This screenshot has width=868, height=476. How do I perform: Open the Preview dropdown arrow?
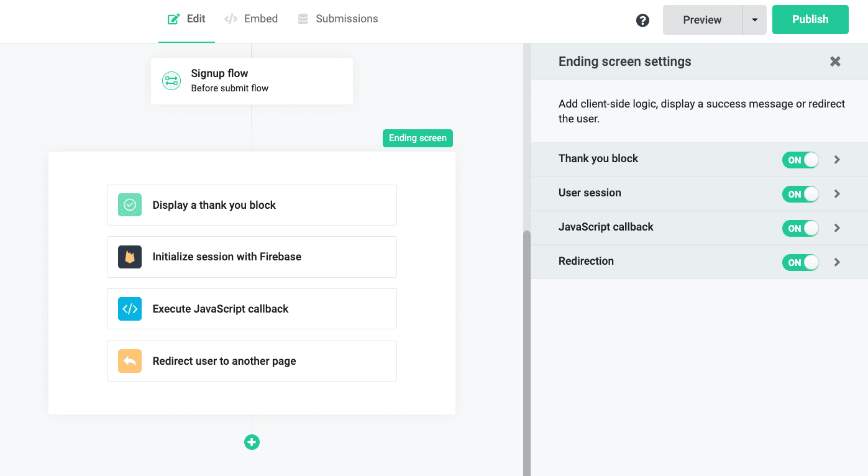coord(754,20)
